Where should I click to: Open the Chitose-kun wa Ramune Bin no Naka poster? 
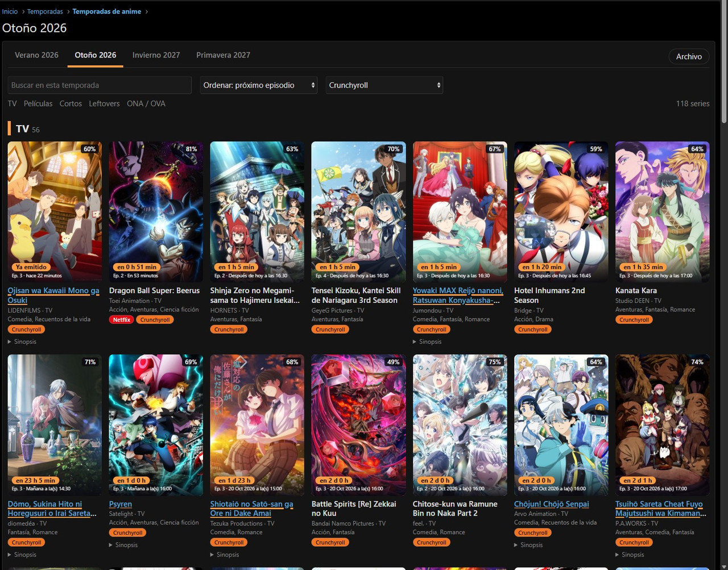[x=460, y=425]
